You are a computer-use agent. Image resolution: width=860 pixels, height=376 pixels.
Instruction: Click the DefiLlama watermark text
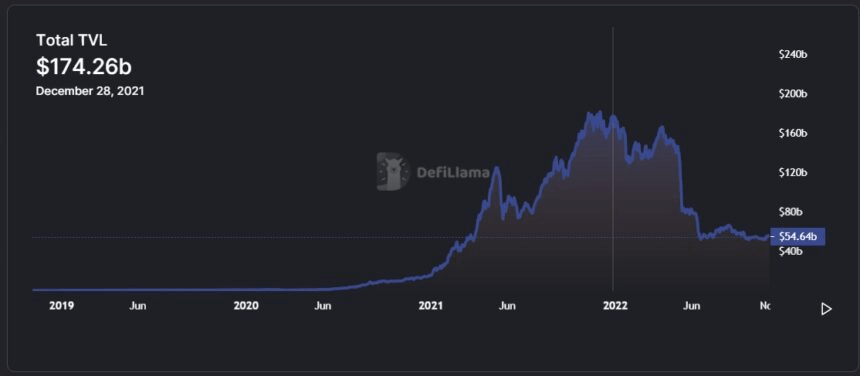453,173
